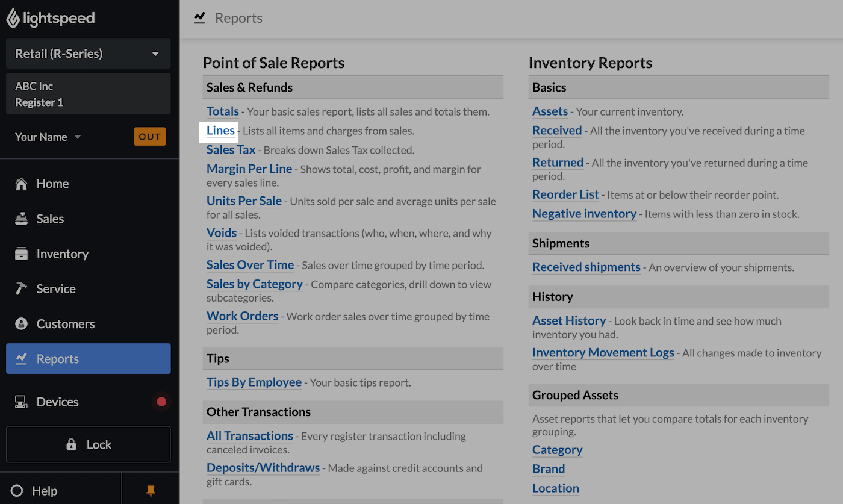Click the Reports chart icon in sidebar

(x=21, y=358)
